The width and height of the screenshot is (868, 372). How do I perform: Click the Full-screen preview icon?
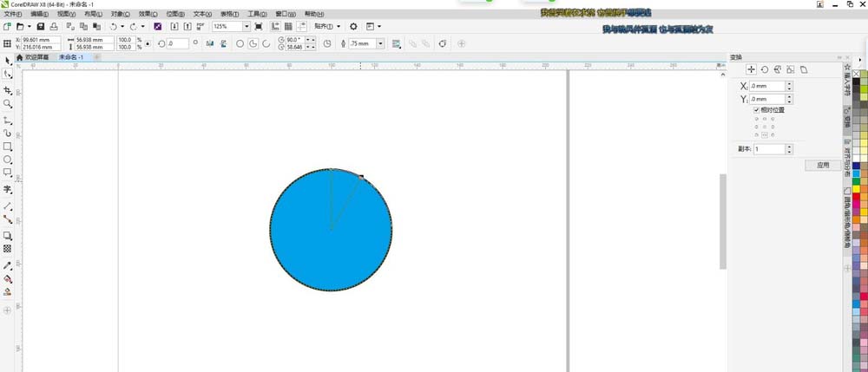[259, 26]
